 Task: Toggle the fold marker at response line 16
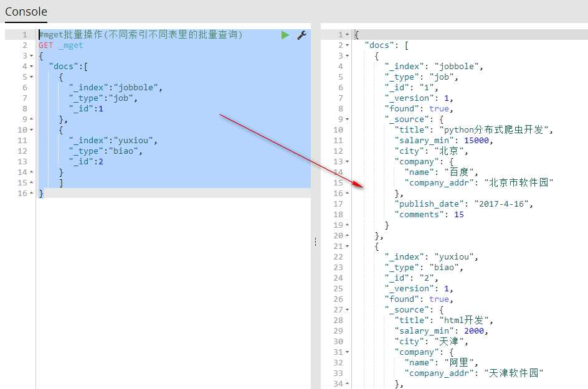click(347, 194)
